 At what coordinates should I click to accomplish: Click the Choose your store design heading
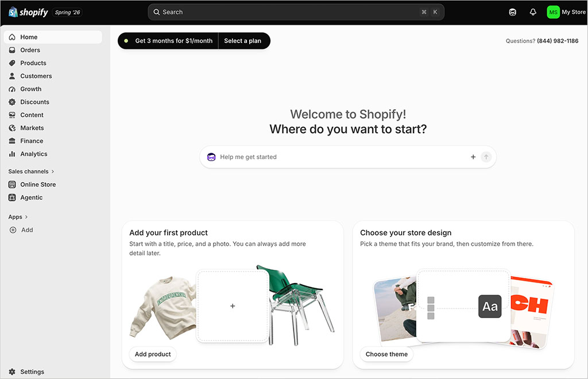coord(406,233)
